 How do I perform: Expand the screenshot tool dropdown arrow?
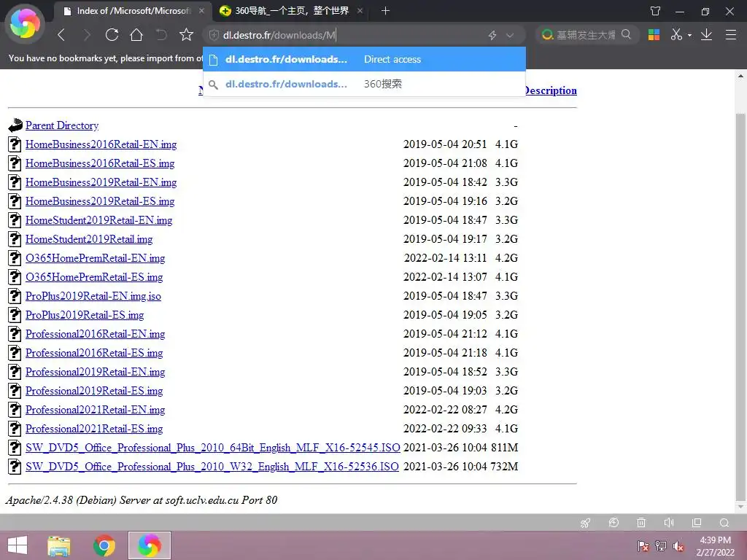click(x=689, y=35)
